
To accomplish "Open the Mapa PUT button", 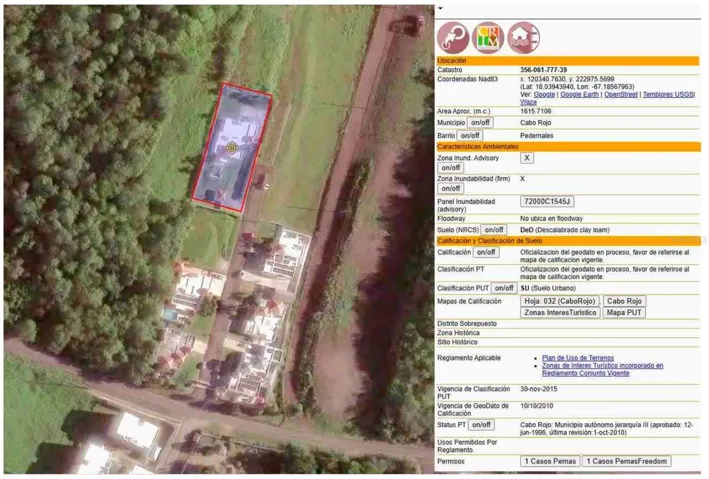I will (624, 313).
